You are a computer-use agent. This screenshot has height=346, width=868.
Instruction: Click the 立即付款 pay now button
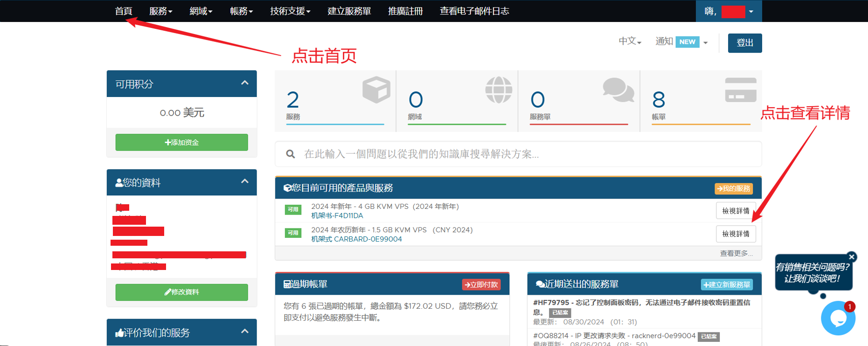pos(481,284)
